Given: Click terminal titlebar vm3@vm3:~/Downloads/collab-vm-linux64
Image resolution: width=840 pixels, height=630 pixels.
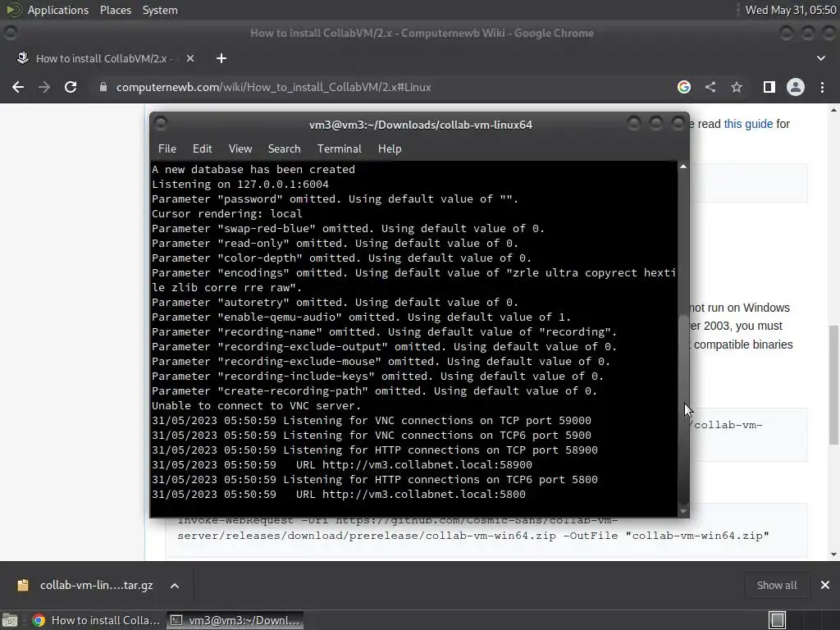Looking at the screenshot, I should click(421, 125).
